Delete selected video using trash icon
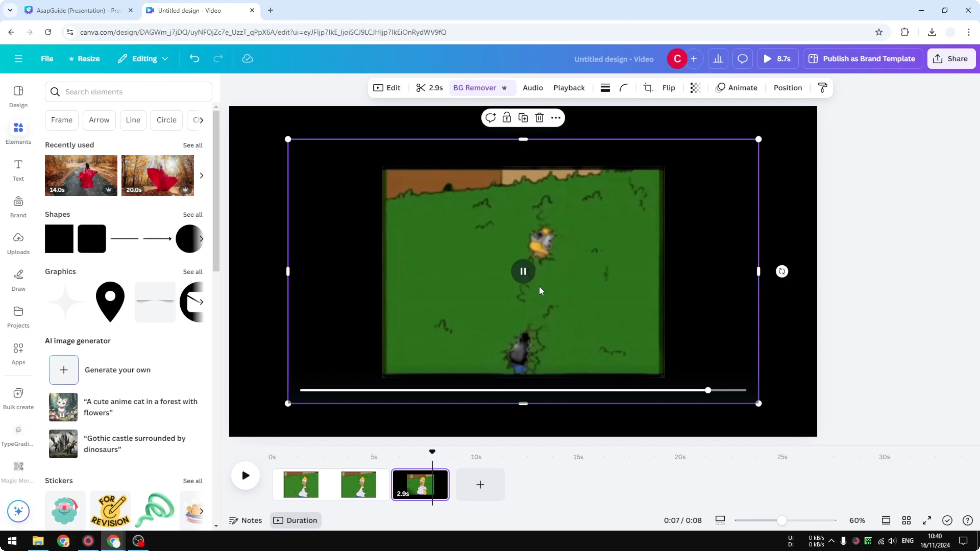This screenshot has width=980, height=551. (x=540, y=118)
